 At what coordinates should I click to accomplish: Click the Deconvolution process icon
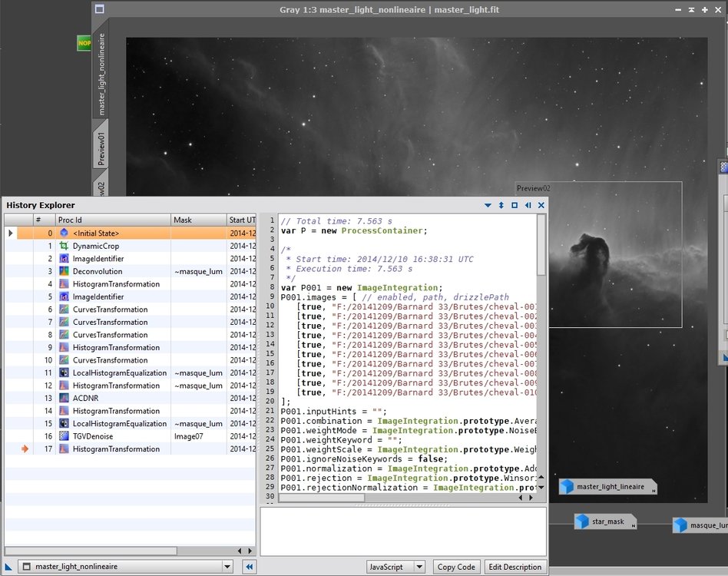(x=65, y=271)
